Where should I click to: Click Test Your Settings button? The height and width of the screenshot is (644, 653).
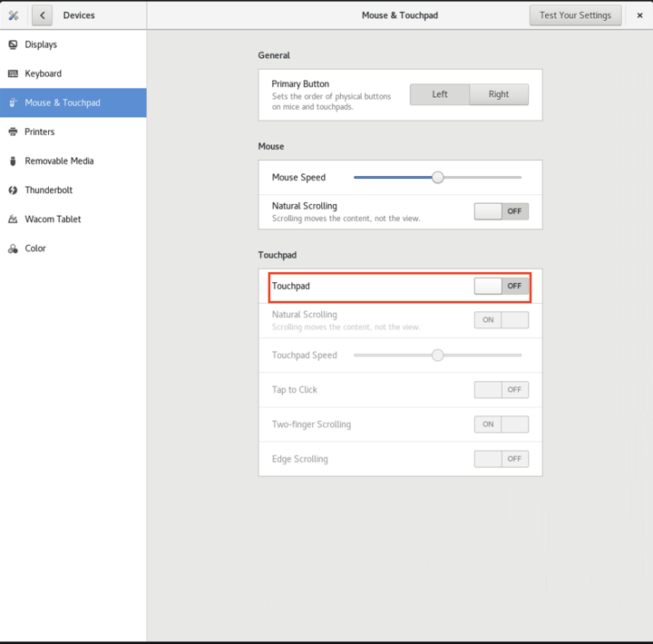tap(576, 15)
